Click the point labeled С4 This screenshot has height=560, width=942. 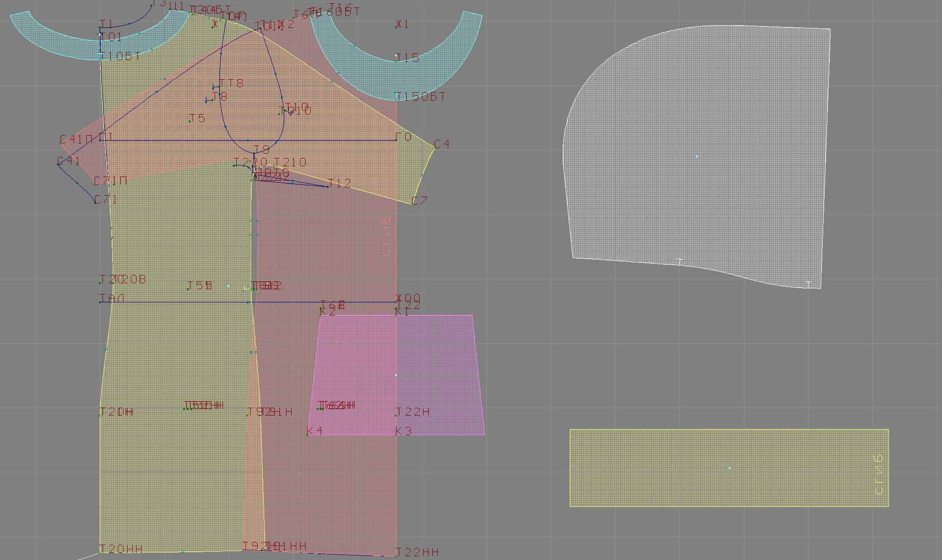[434, 148]
